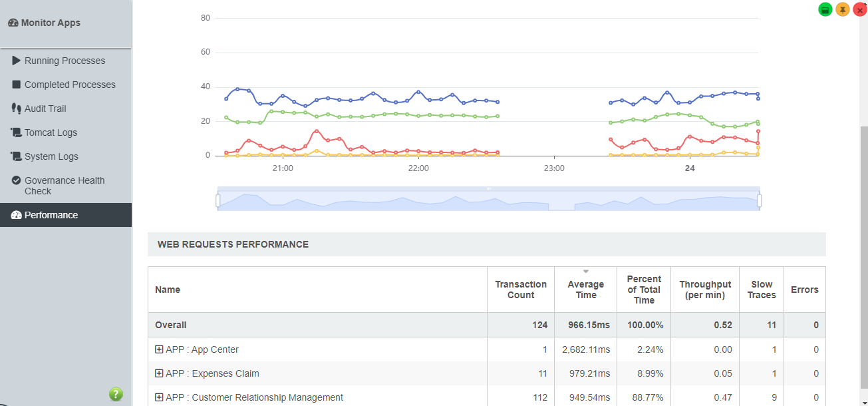The width and height of the screenshot is (868, 406).
Task: Click the Governance Health Check checkmark icon
Action: [x=17, y=180]
